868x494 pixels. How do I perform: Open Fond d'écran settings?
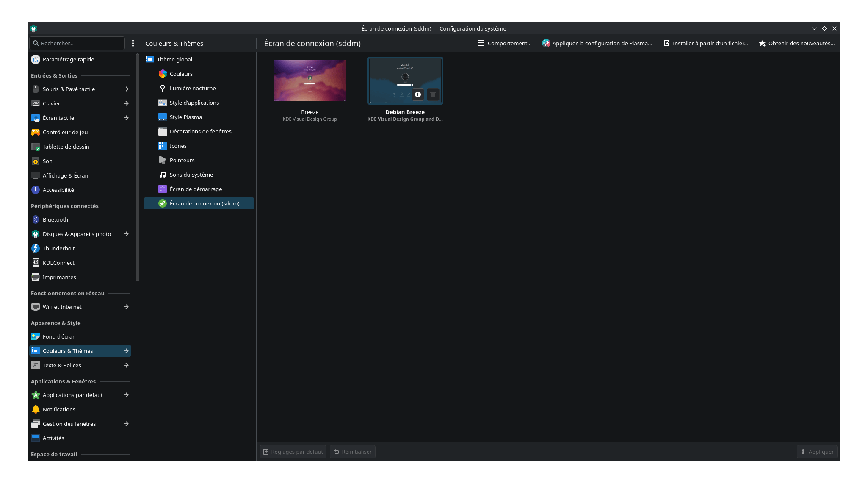coord(80,336)
